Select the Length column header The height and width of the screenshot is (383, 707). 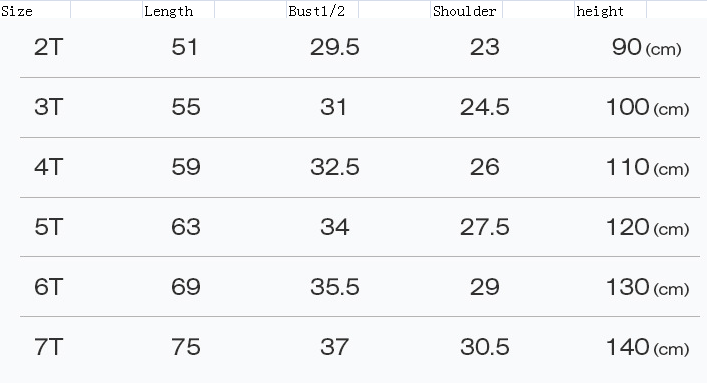[169, 11]
